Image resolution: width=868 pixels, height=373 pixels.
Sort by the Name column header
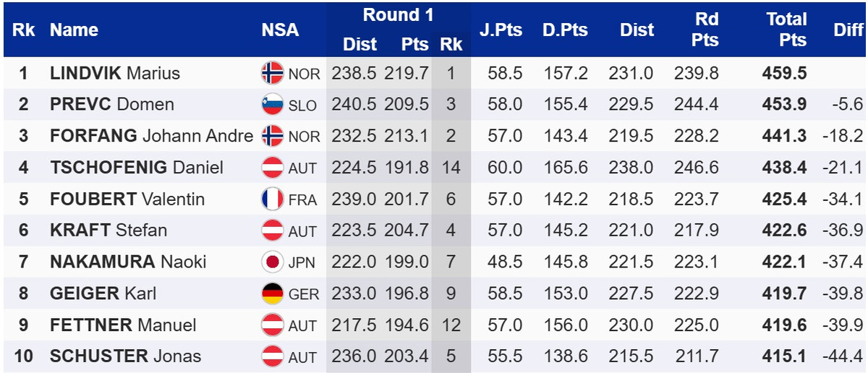74,30
